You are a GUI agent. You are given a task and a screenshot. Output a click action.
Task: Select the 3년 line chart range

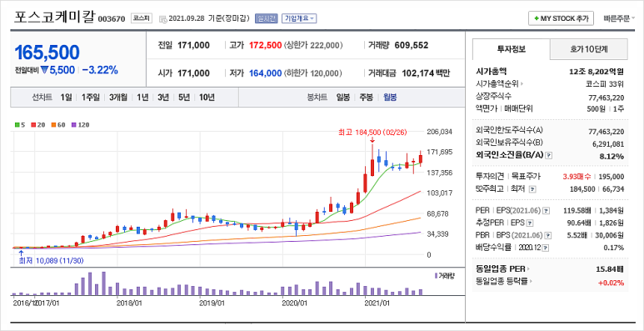coord(163,98)
